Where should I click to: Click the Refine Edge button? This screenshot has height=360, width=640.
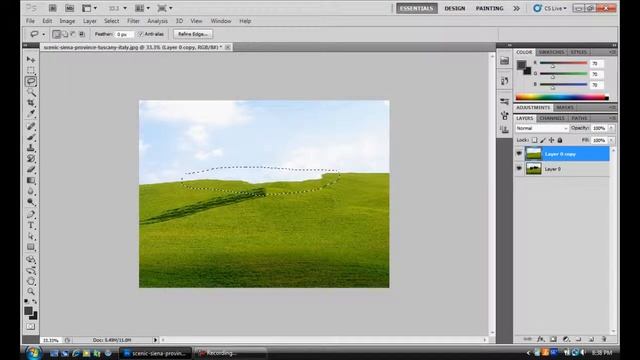point(193,34)
